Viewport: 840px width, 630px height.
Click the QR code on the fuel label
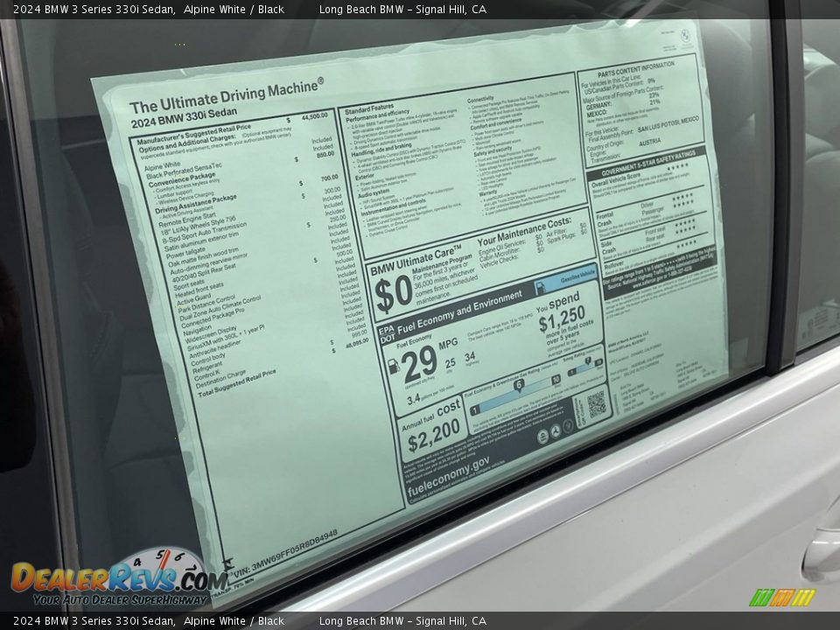pyautogui.click(x=596, y=404)
